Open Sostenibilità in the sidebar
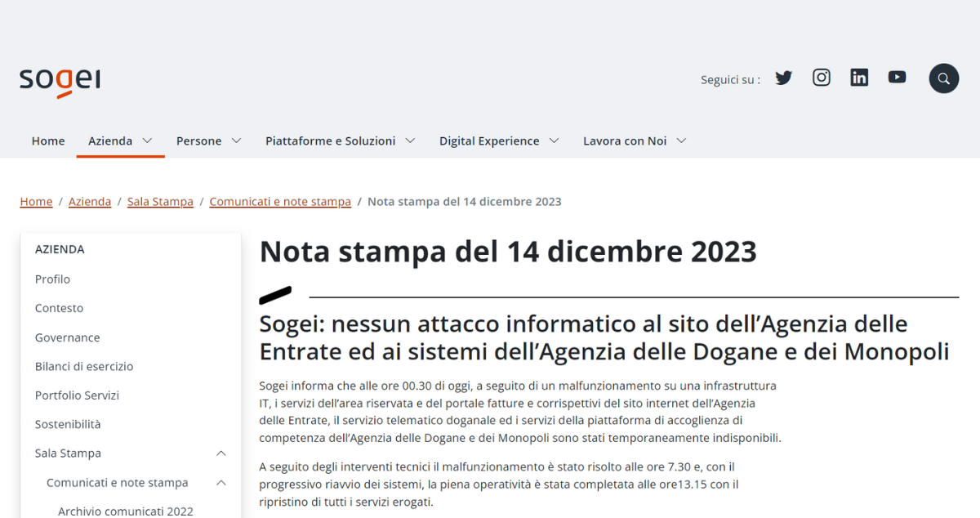 [68, 424]
